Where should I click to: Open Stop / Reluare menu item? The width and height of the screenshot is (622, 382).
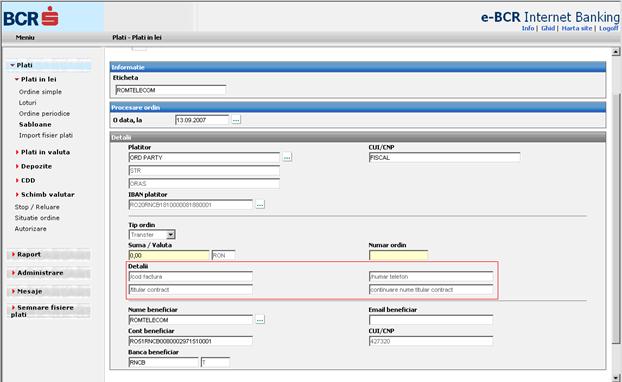[x=37, y=207]
